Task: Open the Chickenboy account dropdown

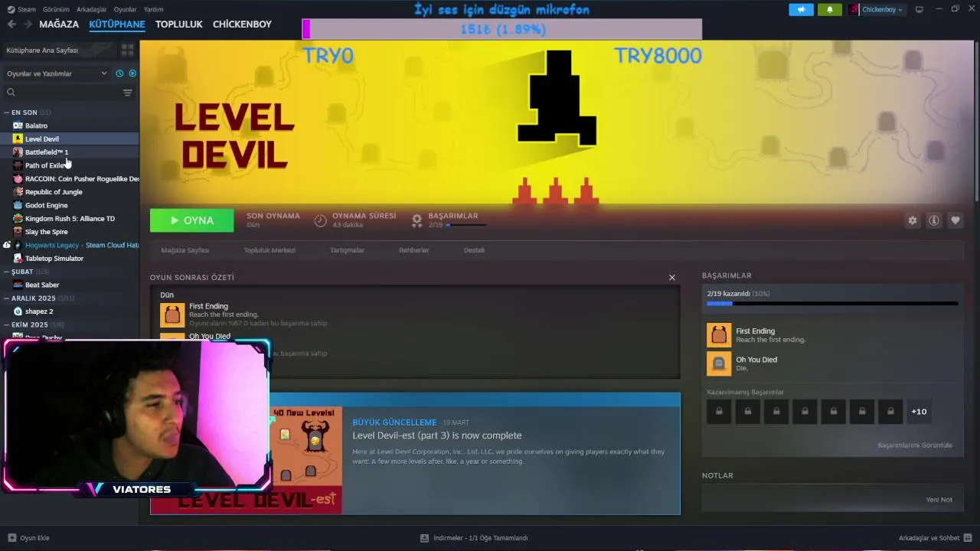Action: point(877,9)
